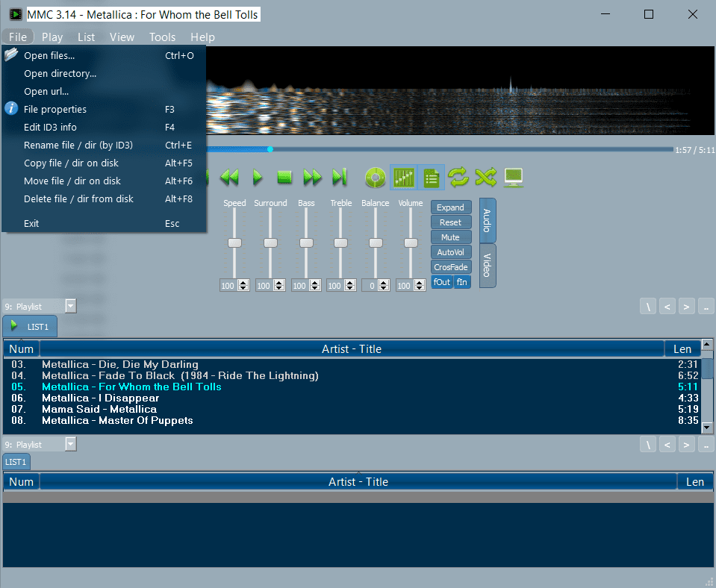Click the Balance slider handle
This screenshot has width=716, height=588.
click(x=376, y=243)
